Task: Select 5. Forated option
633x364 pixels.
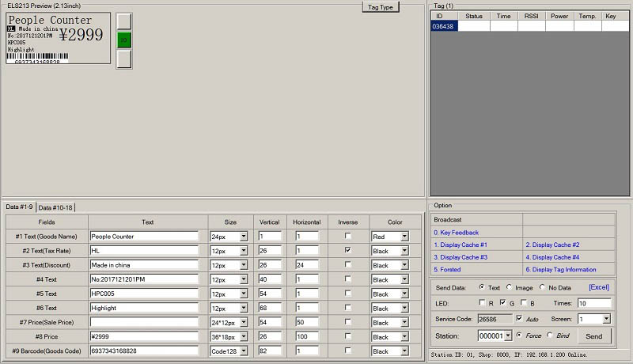Action: pyautogui.click(x=447, y=269)
